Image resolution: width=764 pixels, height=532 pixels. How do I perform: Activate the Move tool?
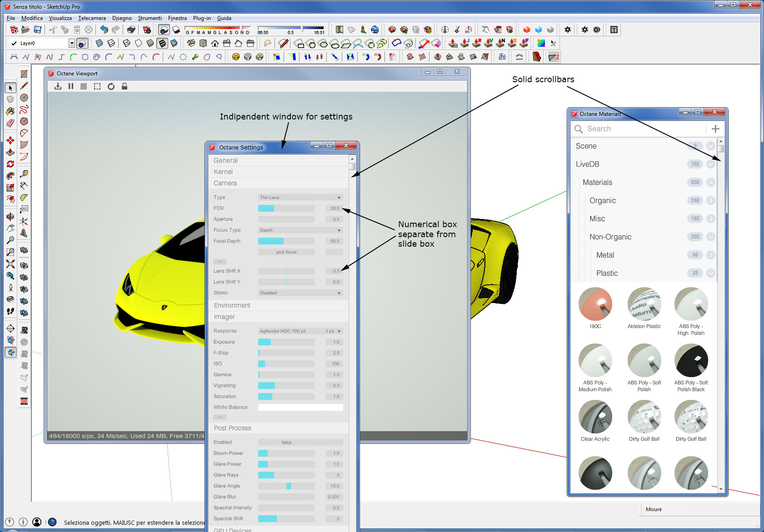(10, 140)
